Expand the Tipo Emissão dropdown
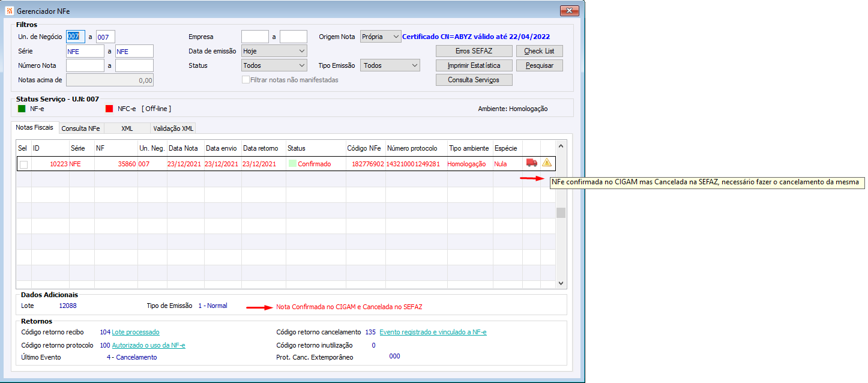868x383 pixels. coord(390,65)
